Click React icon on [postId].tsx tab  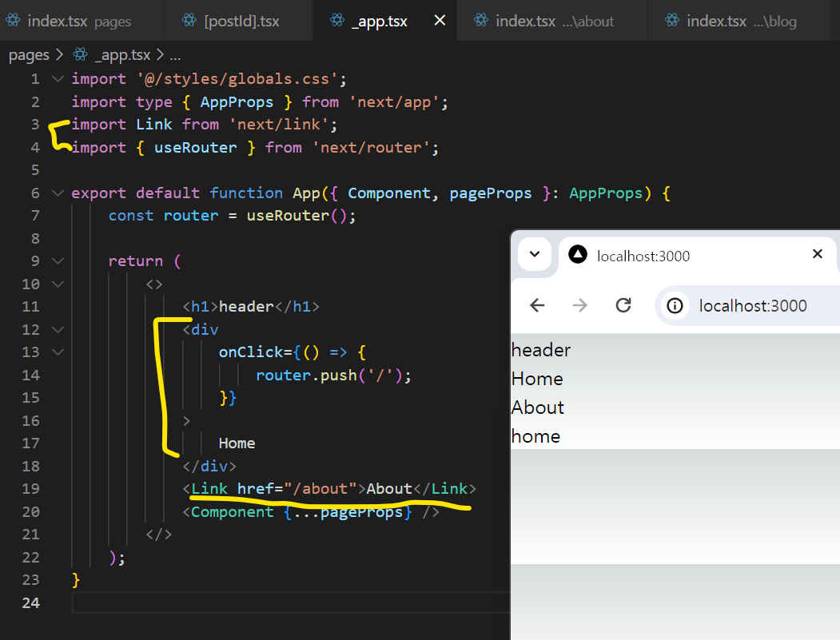[x=189, y=20]
